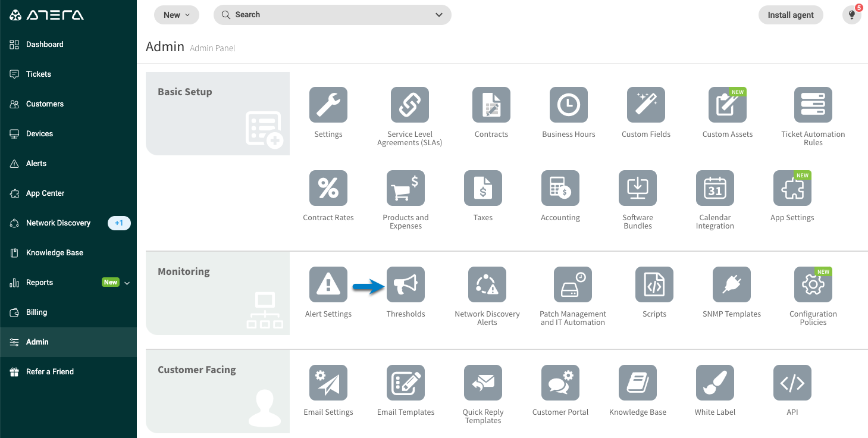Image resolution: width=868 pixels, height=438 pixels.
Task: Select Admin in sidebar
Action: pyautogui.click(x=68, y=342)
